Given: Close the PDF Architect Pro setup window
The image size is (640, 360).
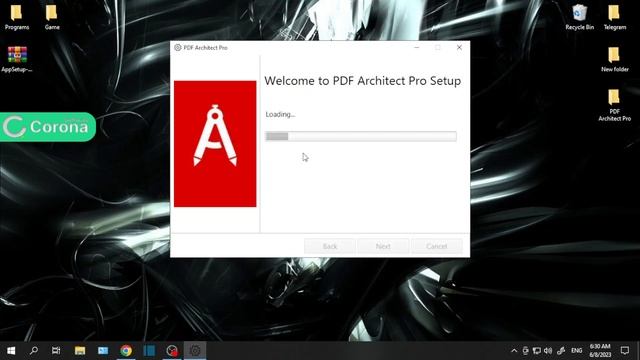Looking at the screenshot, I should (x=459, y=47).
